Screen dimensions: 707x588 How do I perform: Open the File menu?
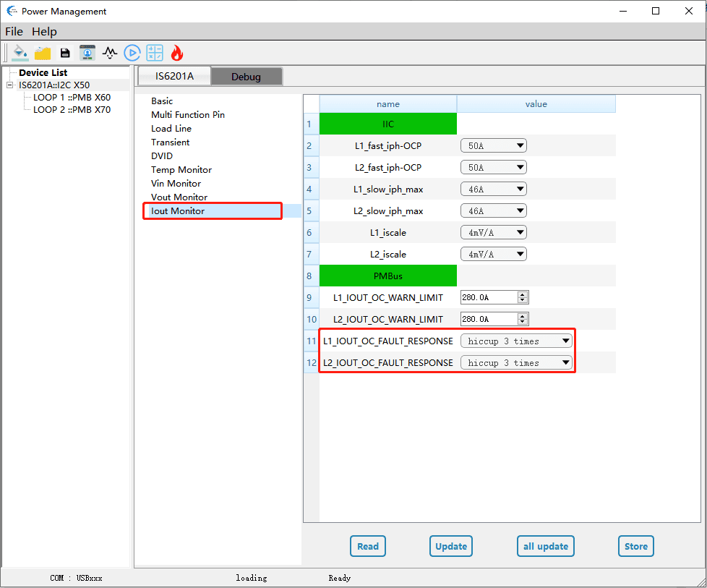(x=14, y=32)
